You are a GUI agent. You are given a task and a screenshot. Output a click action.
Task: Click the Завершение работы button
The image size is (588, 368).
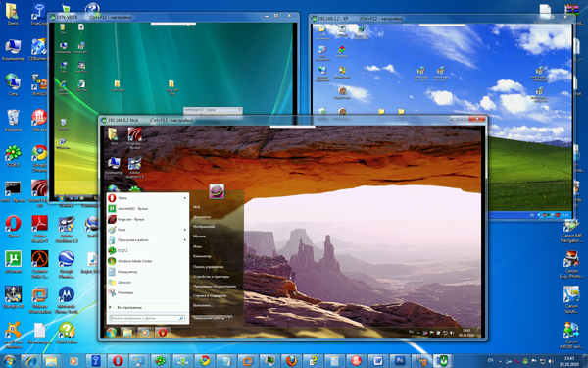pyautogui.click(x=209, y=318)
